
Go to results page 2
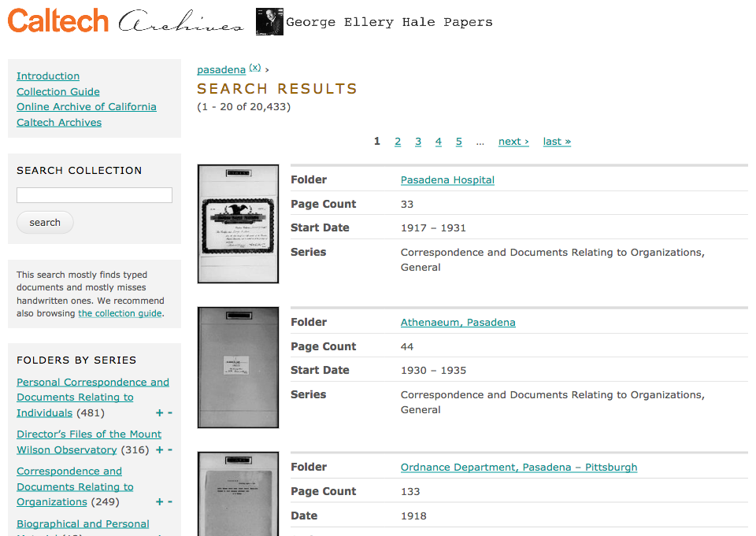[398, 141]
